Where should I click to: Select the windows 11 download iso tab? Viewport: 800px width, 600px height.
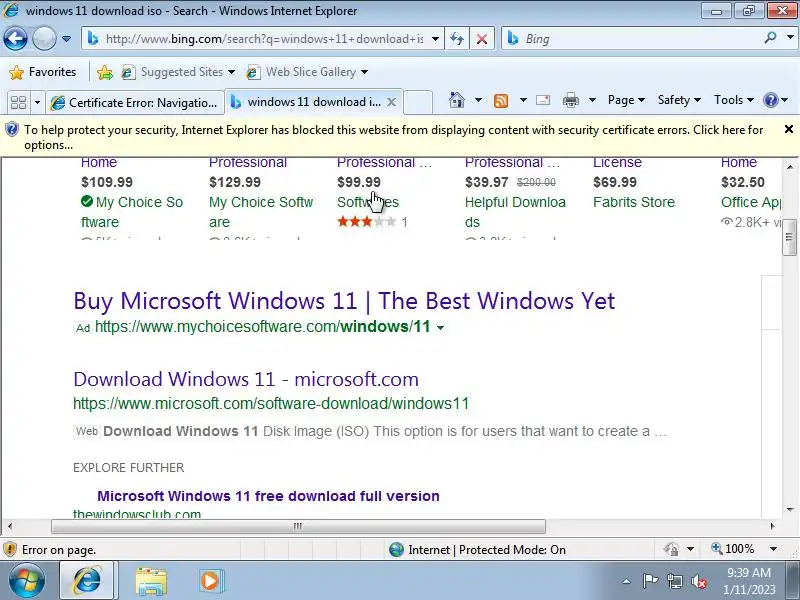coord(306,102)
